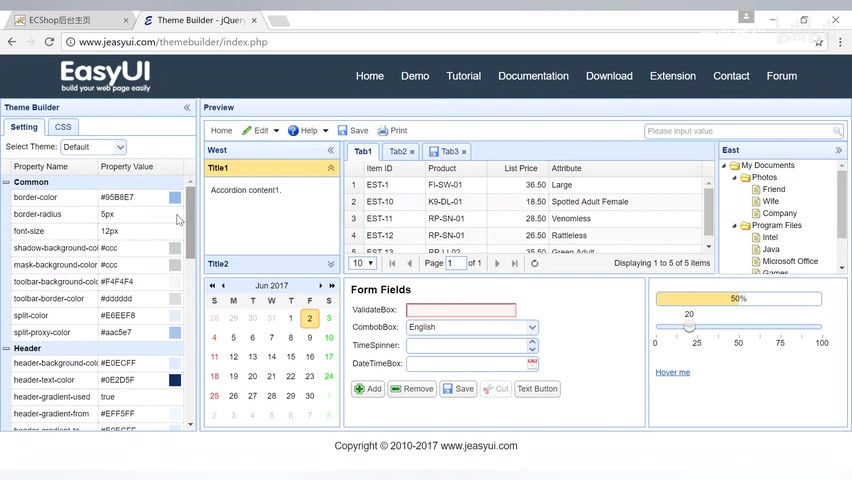Close Tab2
The image size is (852, 480).
(x=412, y=152)
